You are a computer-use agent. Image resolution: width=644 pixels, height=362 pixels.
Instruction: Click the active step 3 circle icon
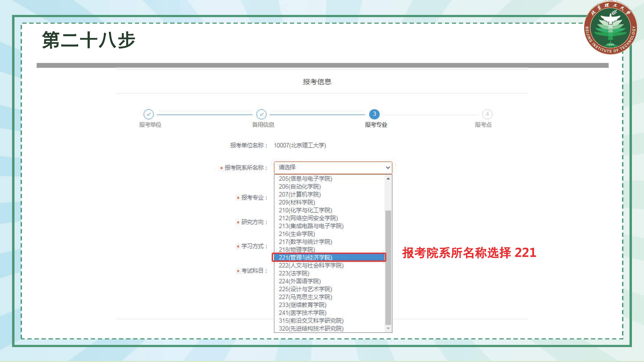coord(374,114)
